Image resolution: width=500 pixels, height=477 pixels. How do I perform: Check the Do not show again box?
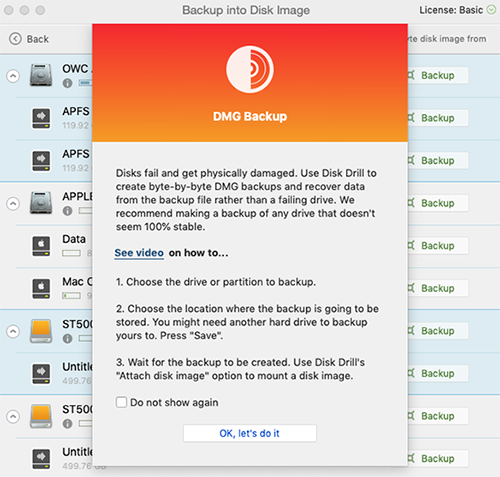point(121,402)
